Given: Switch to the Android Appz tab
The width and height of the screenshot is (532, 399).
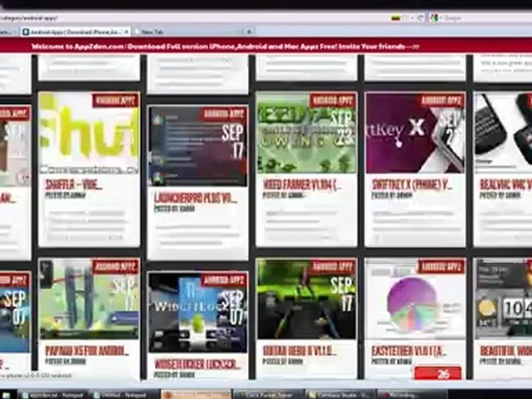Looking at the screenshot, I should [76, 32].
